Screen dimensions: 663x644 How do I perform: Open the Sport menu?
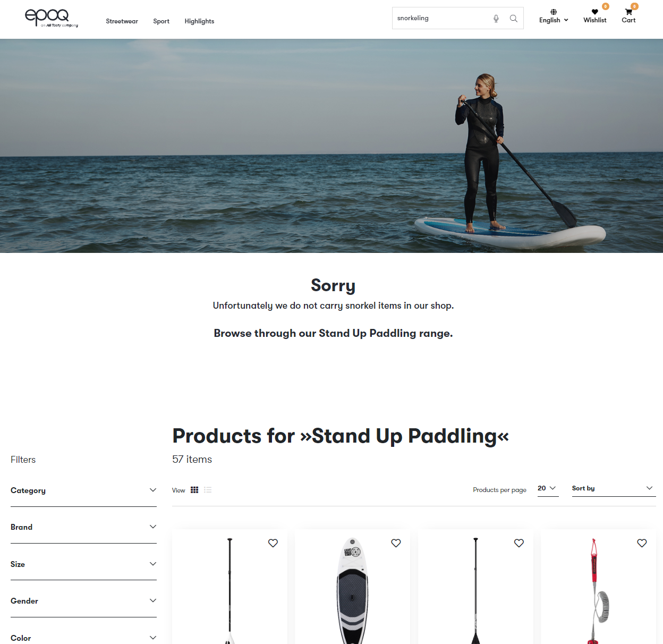pyautogui.click(x=161, y=21)
